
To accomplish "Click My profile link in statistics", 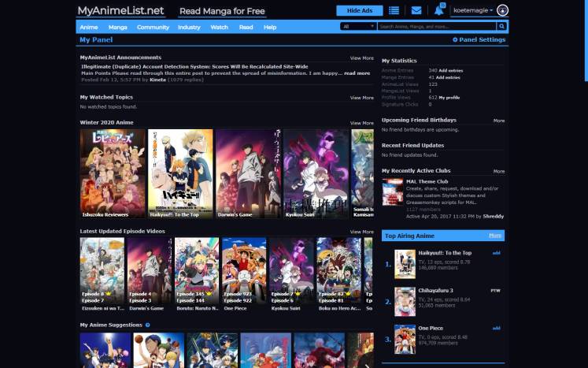I will point(449,98).
